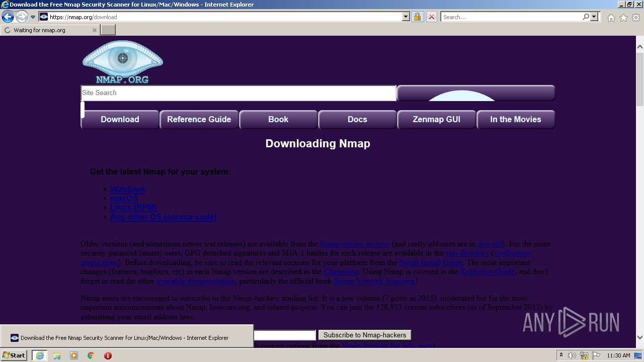Click the browser Search box
The height and width of the screenshot is (362, 644).
(511, 17)
